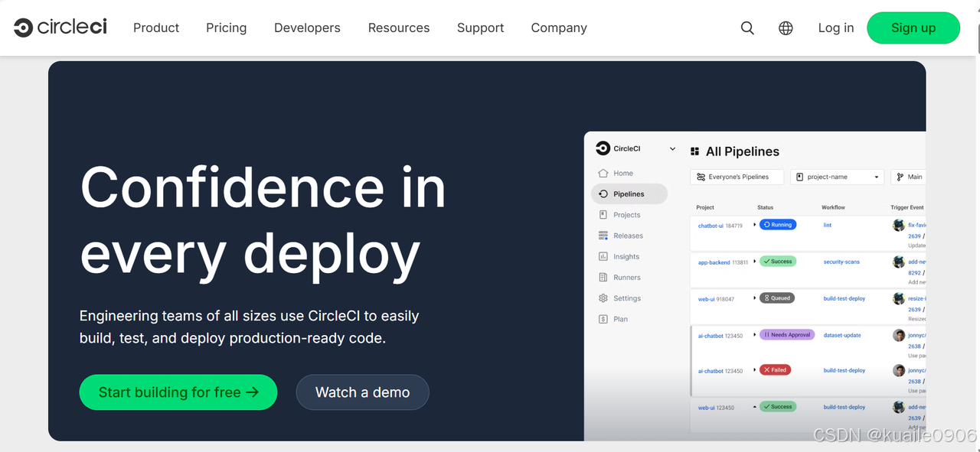Click the Trigger Event column header
This screenshot has height=452, width=980.
point(907,207)
